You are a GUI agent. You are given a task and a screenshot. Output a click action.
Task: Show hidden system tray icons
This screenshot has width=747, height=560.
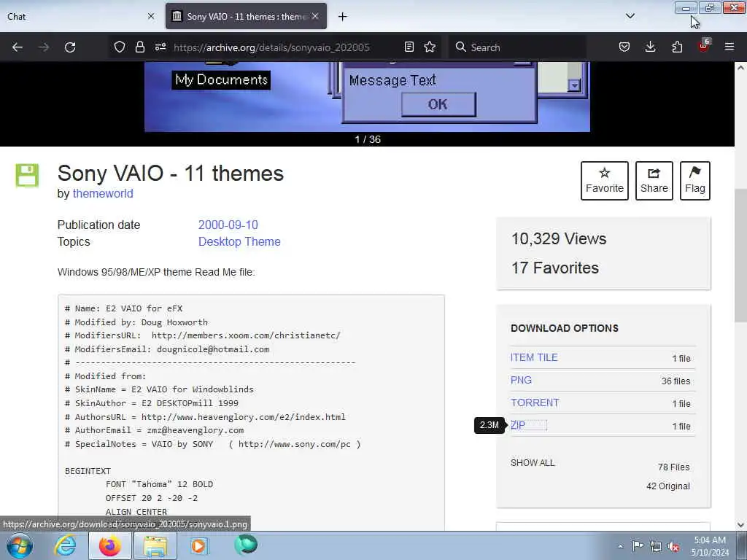(x=620, y=546)
